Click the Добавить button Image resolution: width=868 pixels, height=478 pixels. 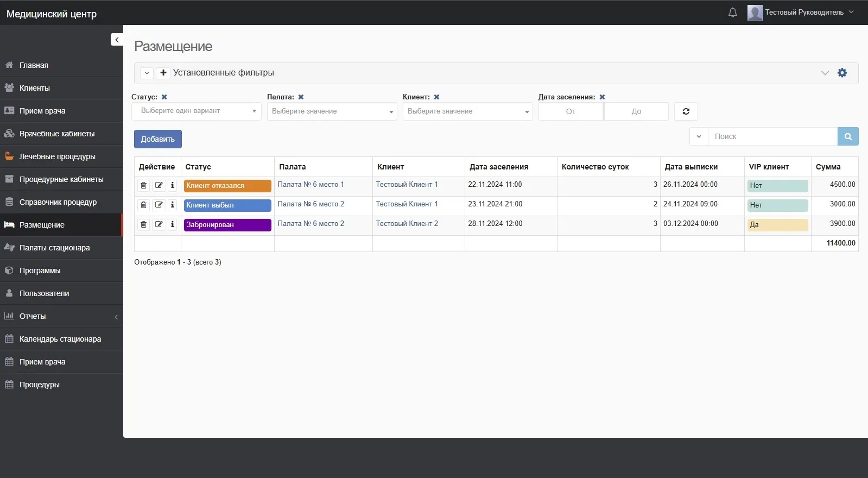click(157, 139)
